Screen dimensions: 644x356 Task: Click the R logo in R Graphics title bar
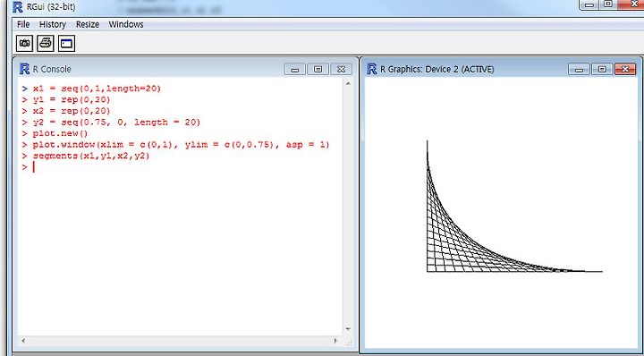pos(372,69)
